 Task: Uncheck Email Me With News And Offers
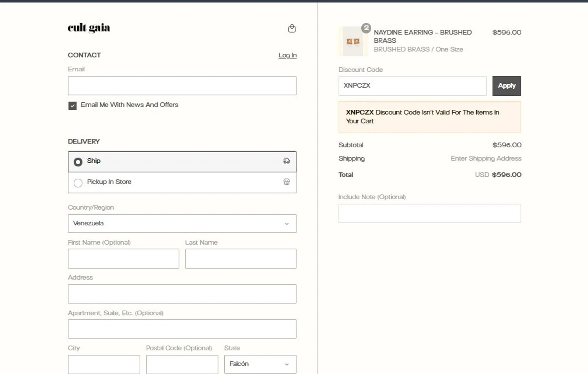pos(73,105)
